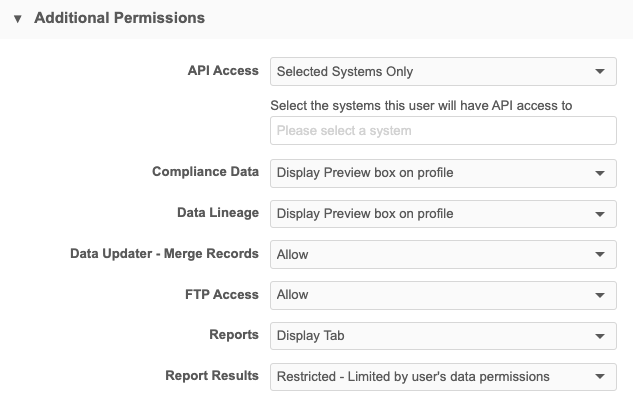Viewport: 633px width, 408px height.
Task: Click the Additional Permissions header title
Action: (119, 18)
